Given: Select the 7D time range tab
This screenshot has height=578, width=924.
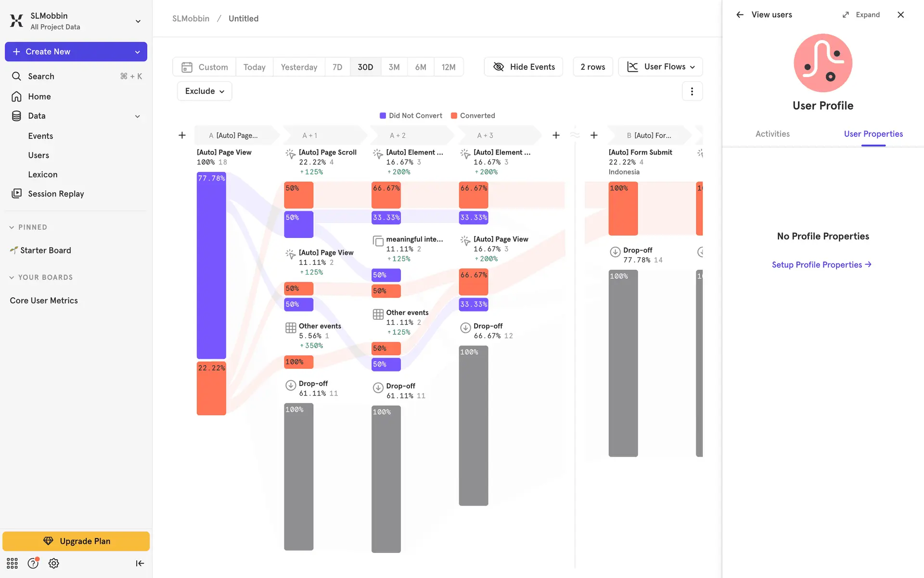Looking at the screenshot, I should tap(337, 67).
